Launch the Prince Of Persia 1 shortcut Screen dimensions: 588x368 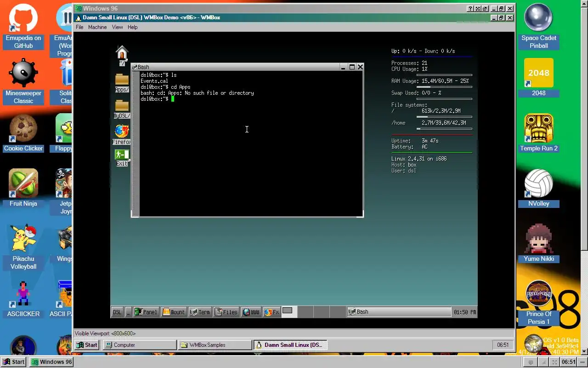pos(539,303)
